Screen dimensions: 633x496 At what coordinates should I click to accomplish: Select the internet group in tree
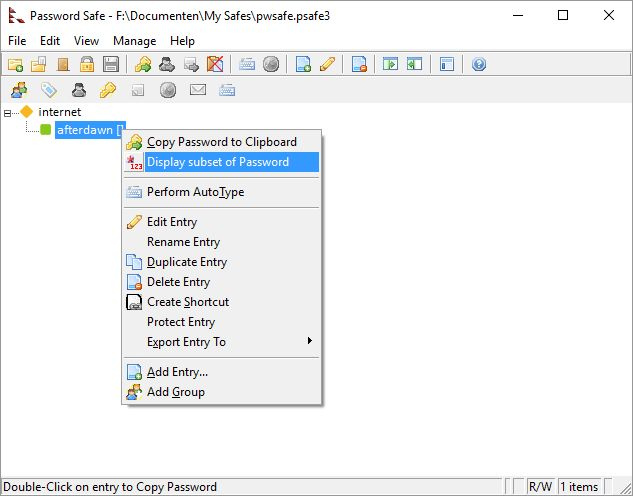click(59, 112)
